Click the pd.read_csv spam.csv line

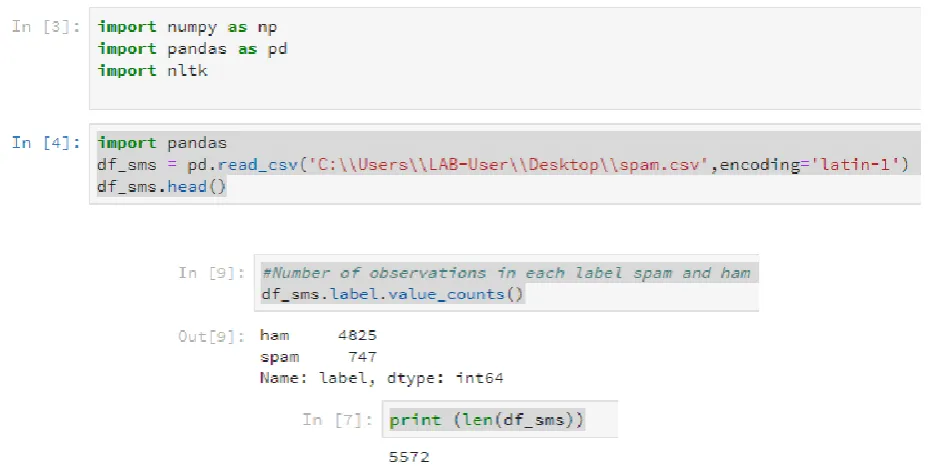point(503,165)
